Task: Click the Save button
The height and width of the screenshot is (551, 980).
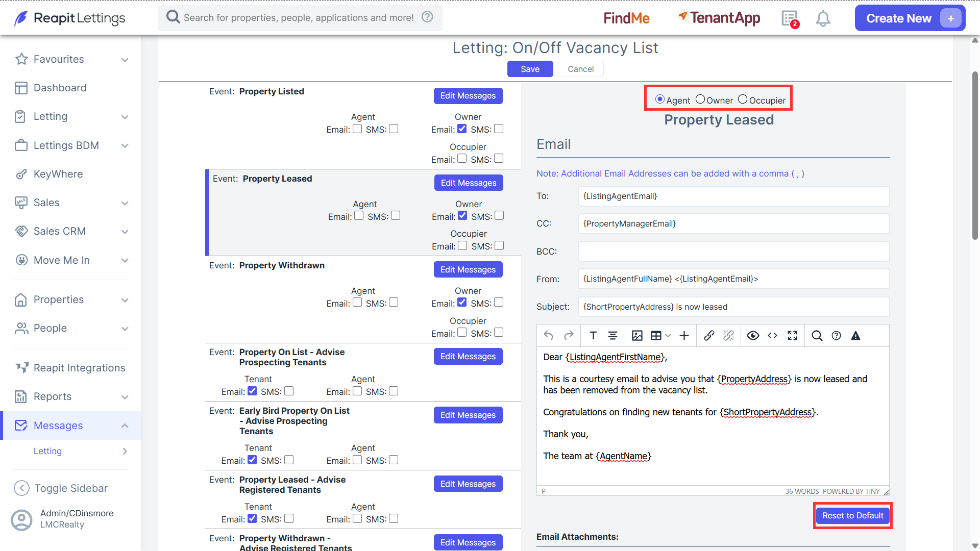Action: click(530, 69)
